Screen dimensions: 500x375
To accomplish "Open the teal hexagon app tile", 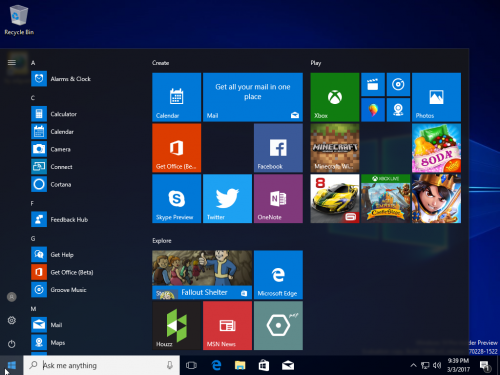I will (x=278, y=326).
